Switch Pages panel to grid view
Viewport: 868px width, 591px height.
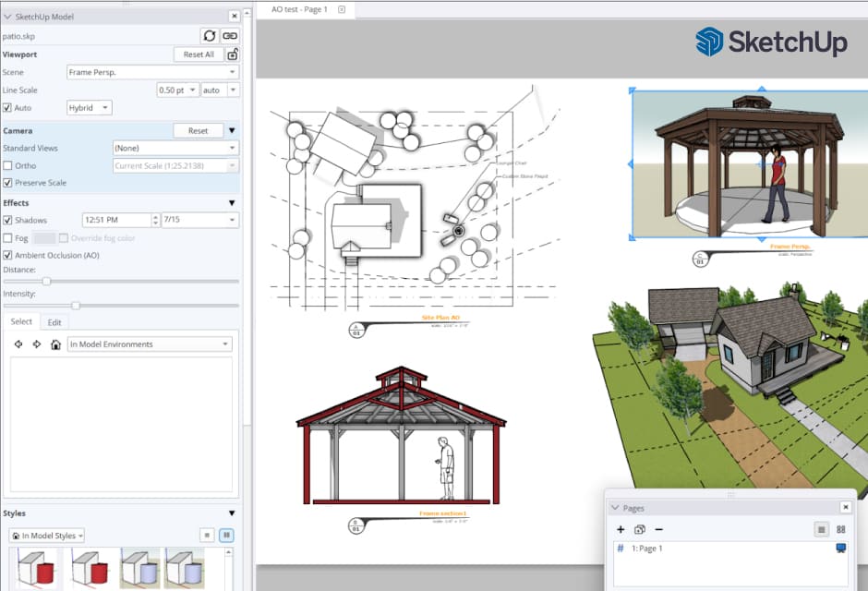(839, 529)
